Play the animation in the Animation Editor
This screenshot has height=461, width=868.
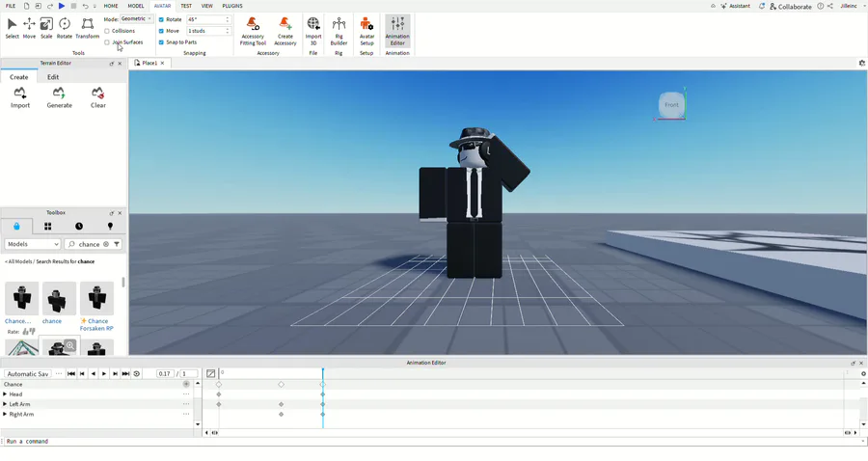tap(104, 373)
